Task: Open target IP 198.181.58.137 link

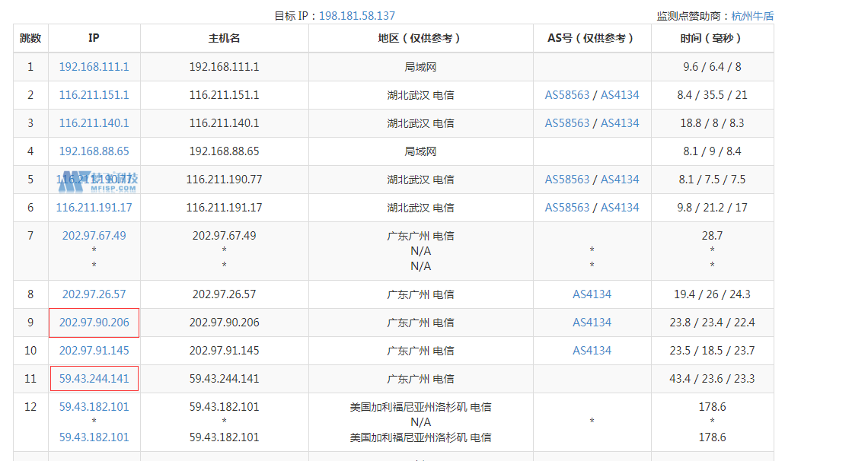Action: point(356,15)
